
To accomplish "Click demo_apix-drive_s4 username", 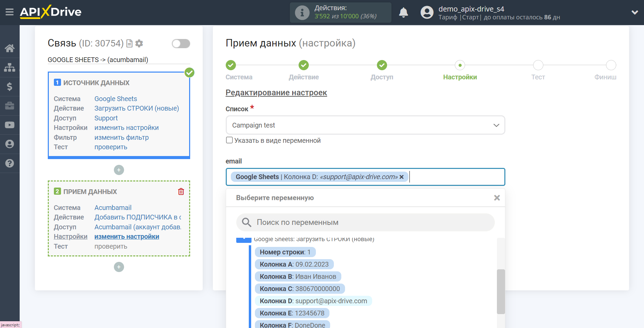I will [471, 9].
